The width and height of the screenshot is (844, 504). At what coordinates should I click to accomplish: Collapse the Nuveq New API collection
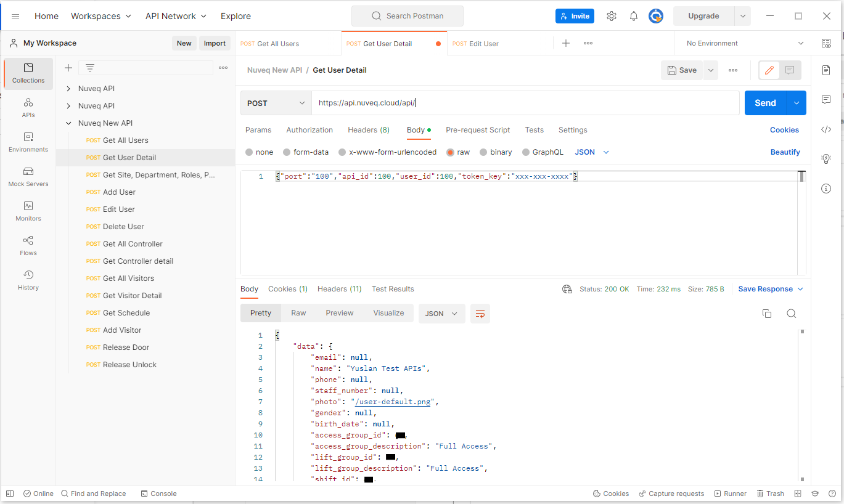68,123
